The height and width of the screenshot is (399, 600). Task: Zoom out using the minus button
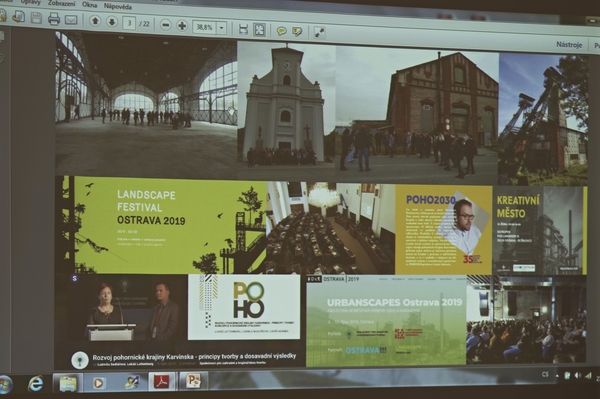pos(166,25)
